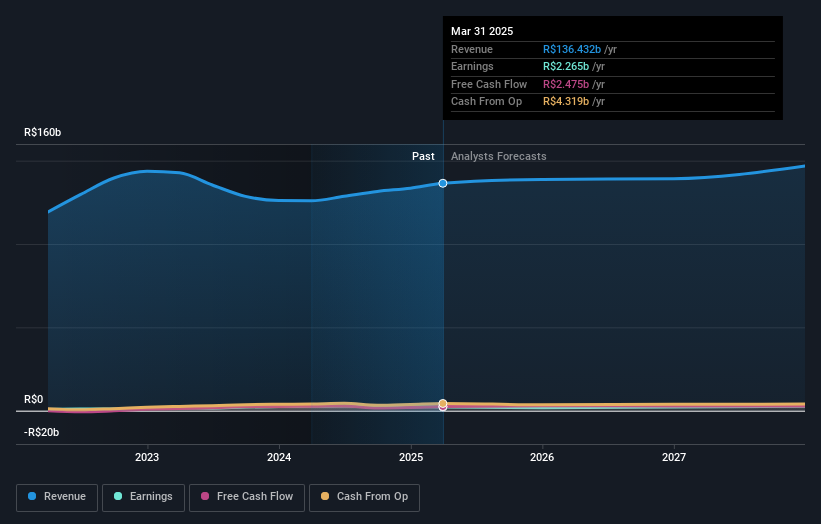Click the Revenue data point marker on the blue line

click(443, 183)
